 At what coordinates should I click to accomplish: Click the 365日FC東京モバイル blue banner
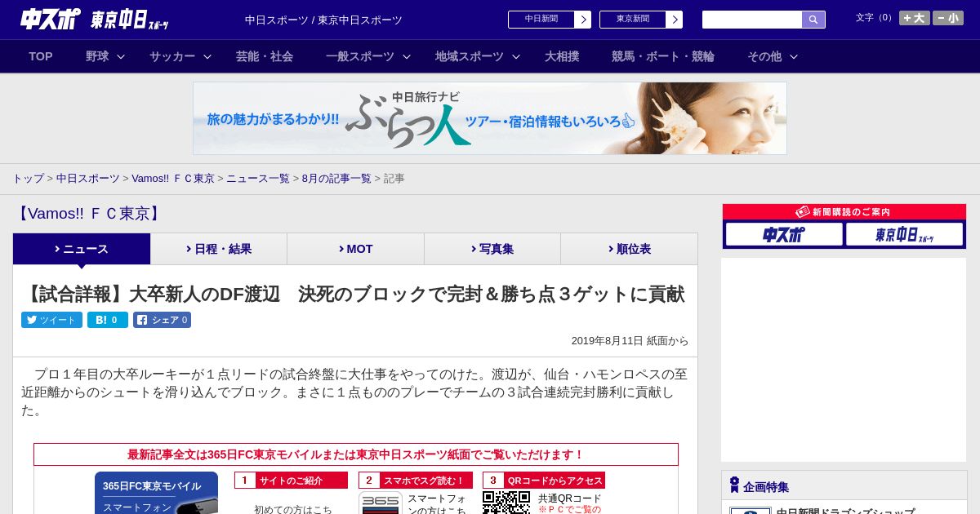(x=156, y=493)
